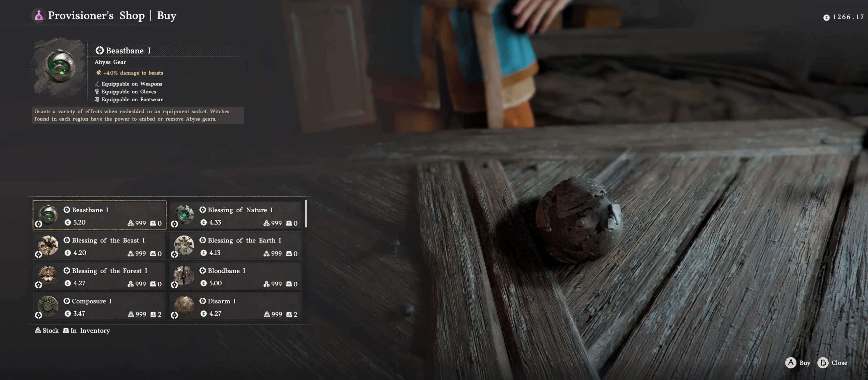Click Blessing of the Beast I price 4.20

click(x=80, y=253)
